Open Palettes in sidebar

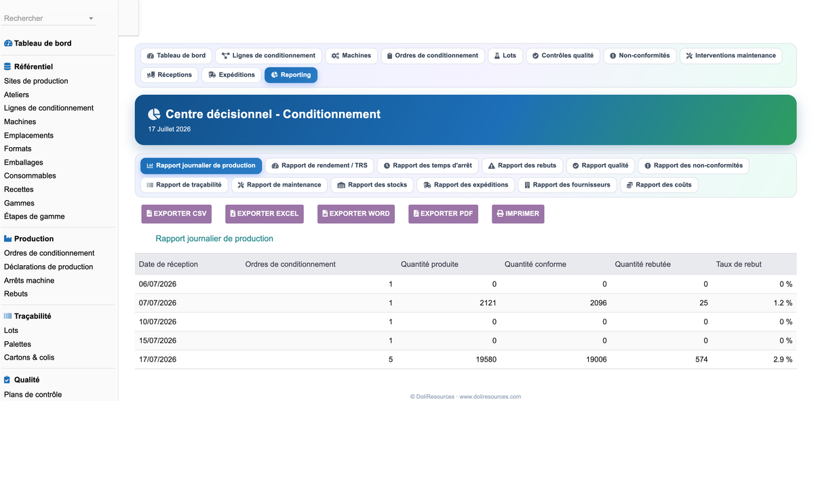coord(18,344)
